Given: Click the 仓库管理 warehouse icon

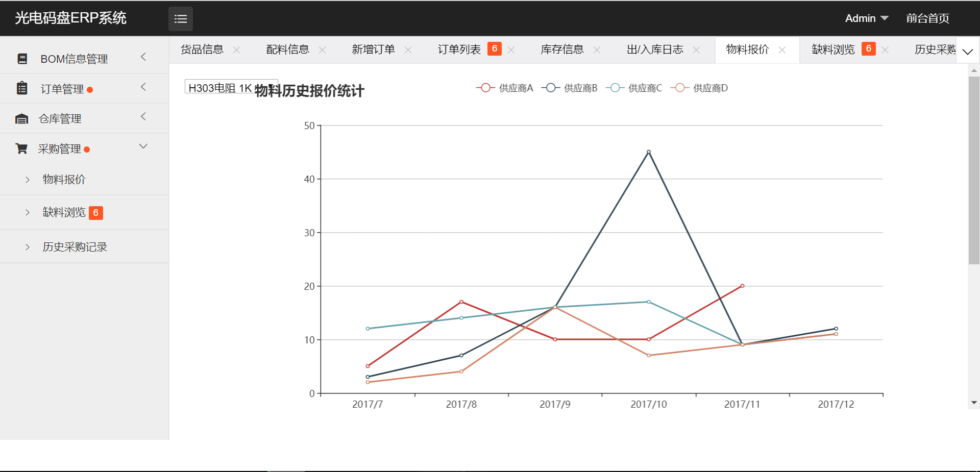Looking at the screenshot, I should [22, 118].
